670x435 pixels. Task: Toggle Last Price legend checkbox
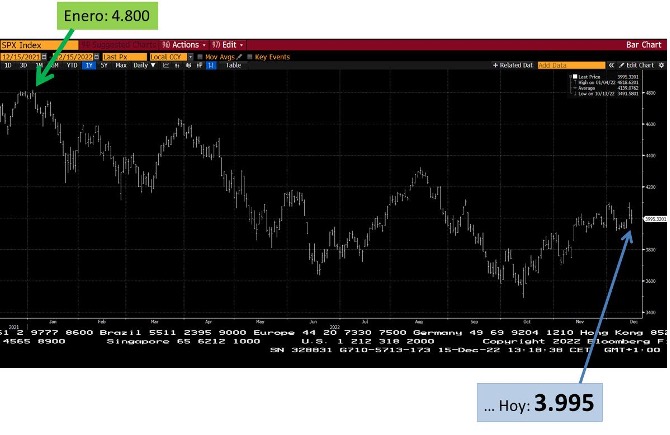click(573, 76)
